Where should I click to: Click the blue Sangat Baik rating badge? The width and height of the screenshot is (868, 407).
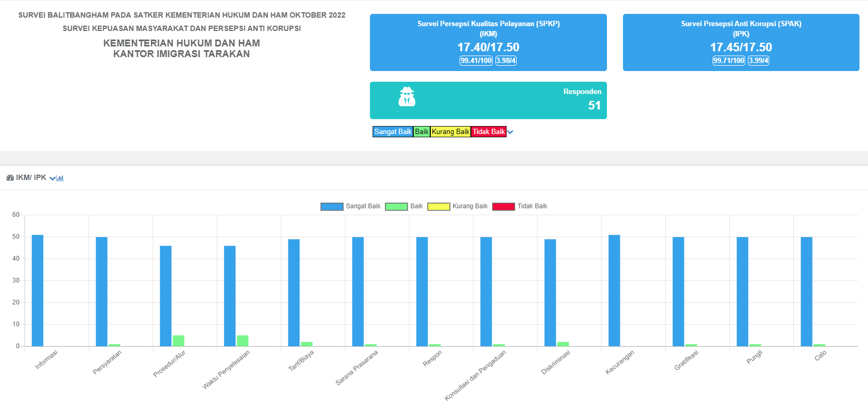pyautogui.click(x=393, y=132)
